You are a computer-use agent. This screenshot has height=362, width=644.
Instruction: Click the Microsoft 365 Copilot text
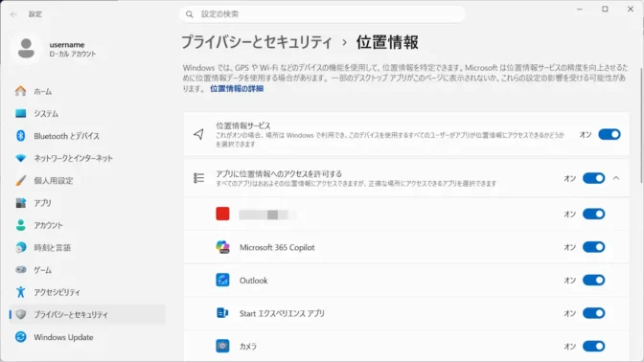click(277, 247)
